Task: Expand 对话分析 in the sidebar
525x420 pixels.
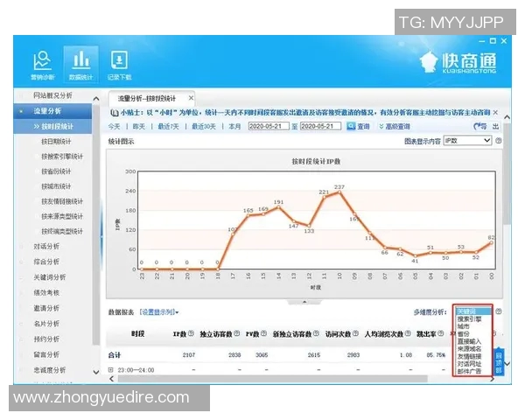Action: tap(46, 246)
